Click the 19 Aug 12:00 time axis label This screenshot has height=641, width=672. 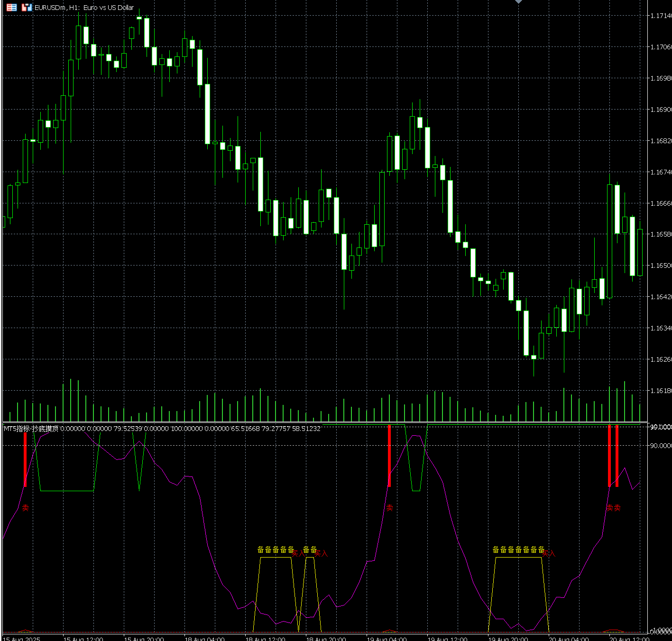(448, 638)
